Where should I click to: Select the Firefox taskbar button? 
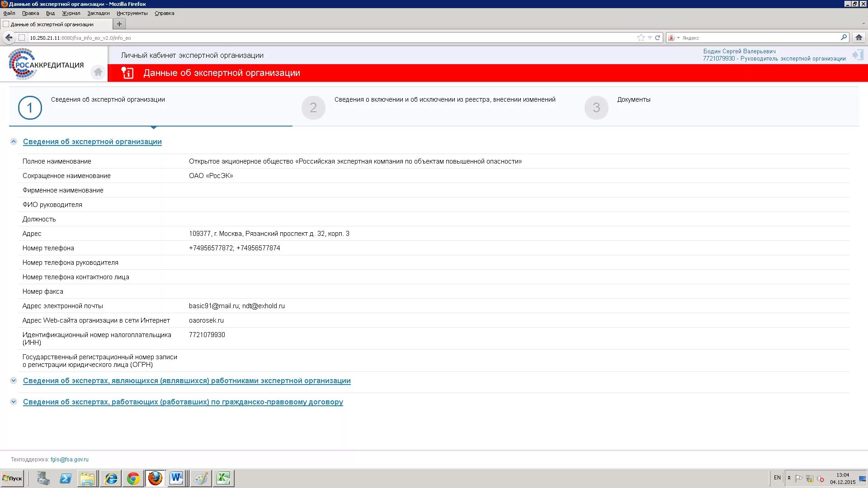point(155,478)
